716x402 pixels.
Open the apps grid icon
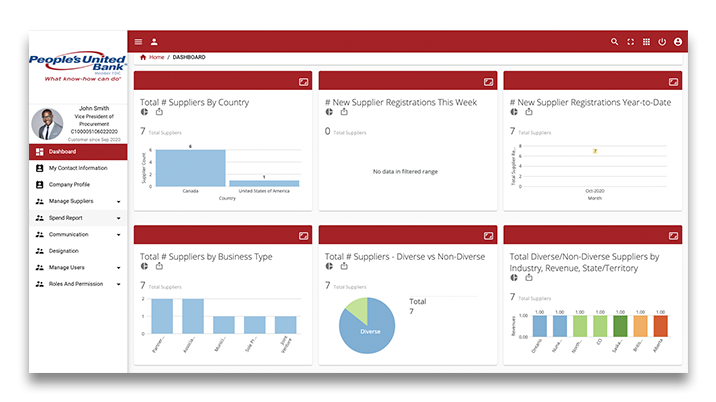[646, 42]
